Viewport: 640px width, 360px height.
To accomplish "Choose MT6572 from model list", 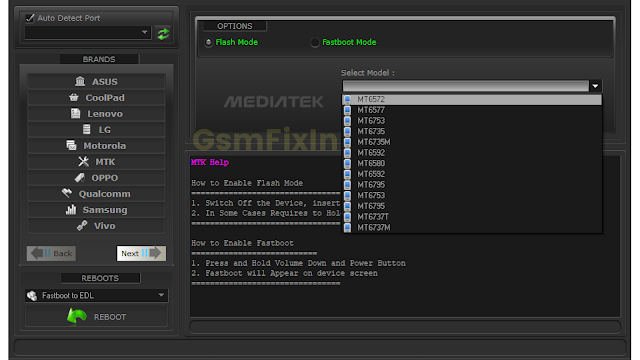I will pos(472,99).
